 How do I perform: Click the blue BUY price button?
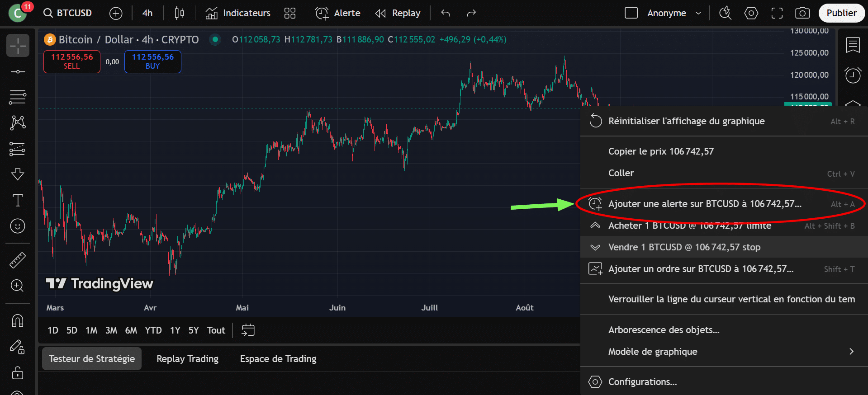point(152,61)
